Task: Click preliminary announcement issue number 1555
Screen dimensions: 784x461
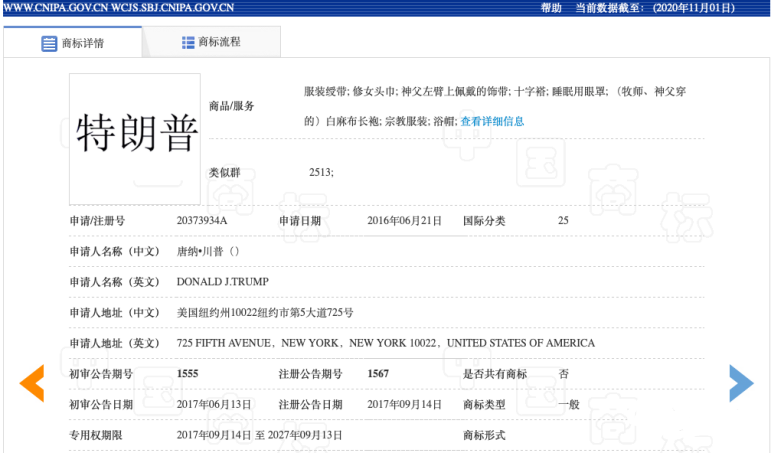Action: (188, 373)
